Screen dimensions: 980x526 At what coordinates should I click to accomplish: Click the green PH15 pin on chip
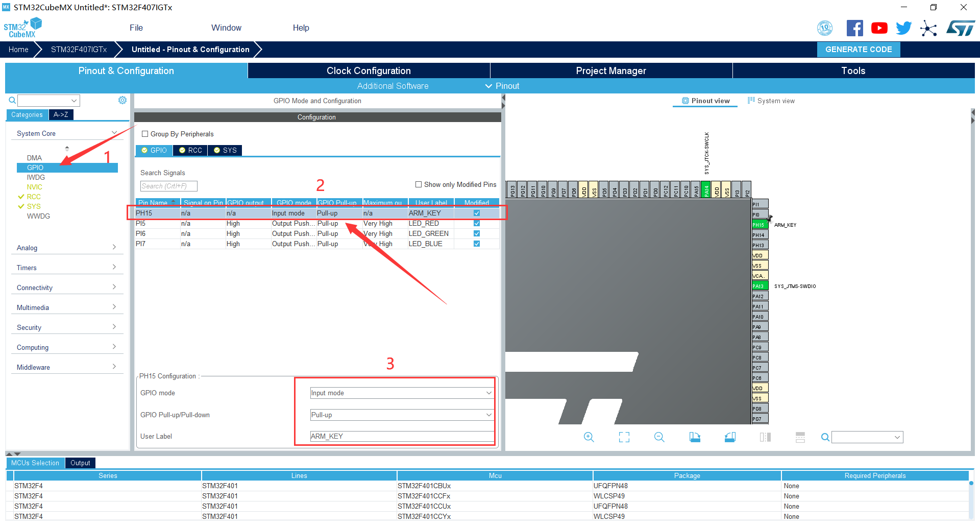(759, 225)
